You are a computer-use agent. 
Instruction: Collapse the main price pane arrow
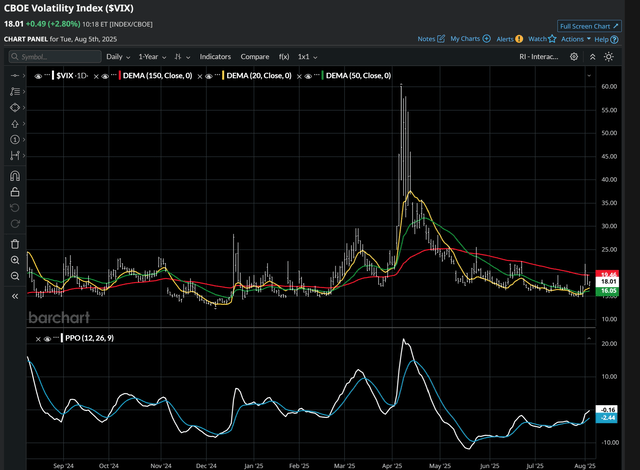pyautogui.click(x=589, y=76)
